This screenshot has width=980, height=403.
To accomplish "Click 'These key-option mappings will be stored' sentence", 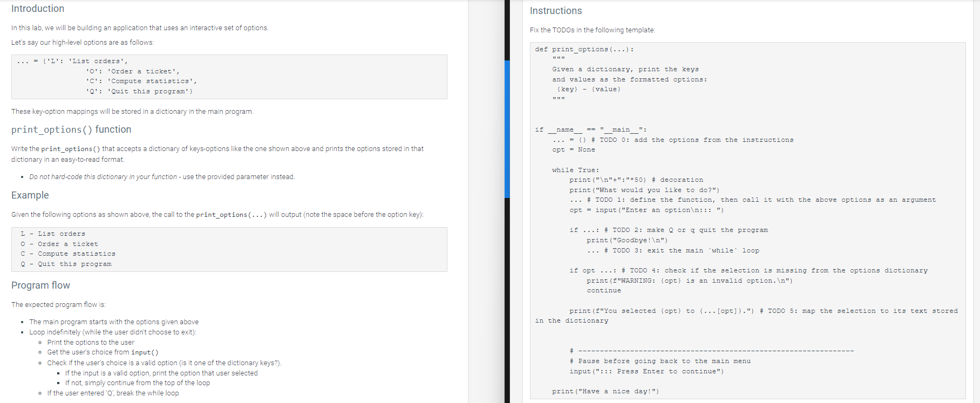I will tap(132, 112).
